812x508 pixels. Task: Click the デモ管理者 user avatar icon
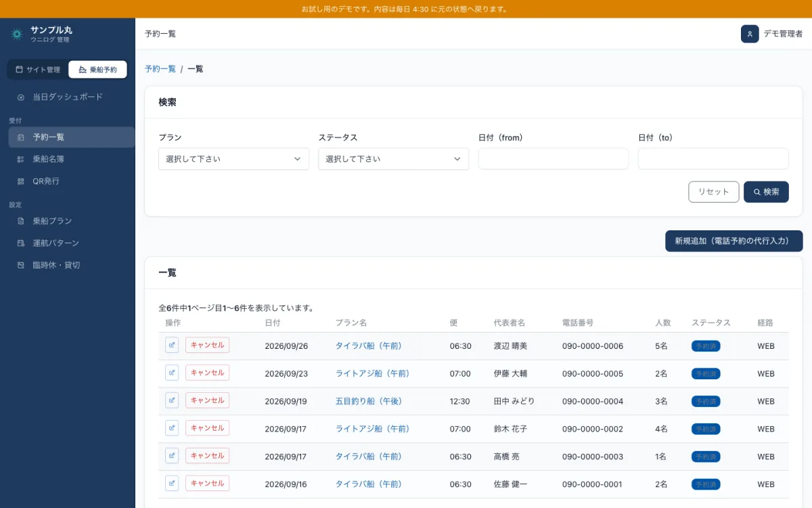[750, 34]
